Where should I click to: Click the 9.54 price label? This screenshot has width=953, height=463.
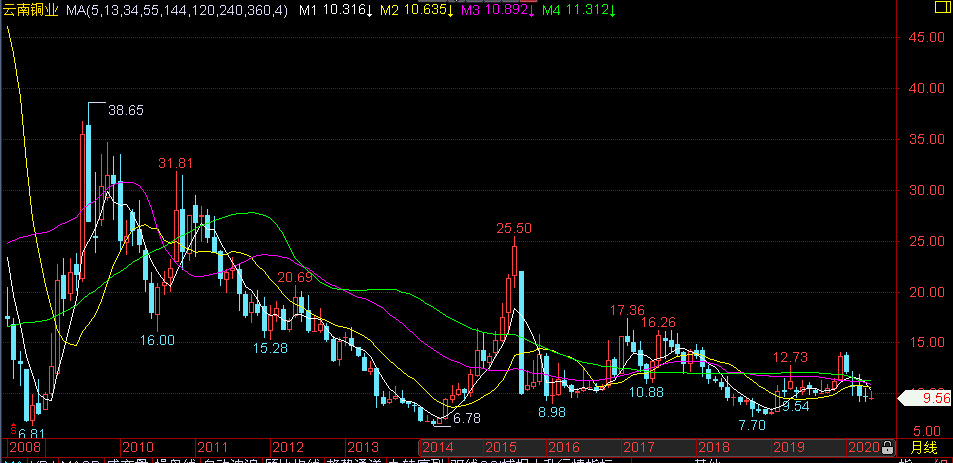click(796, 406)
